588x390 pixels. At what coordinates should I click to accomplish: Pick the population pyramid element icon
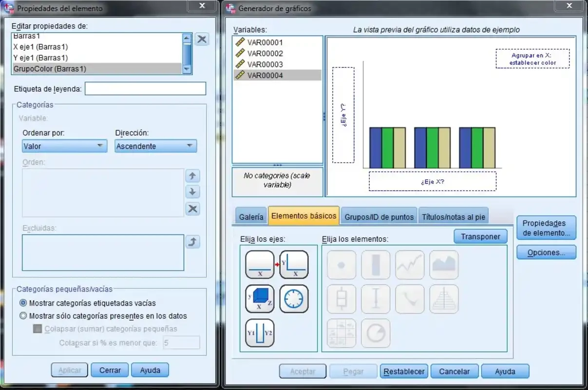(444, 299)
